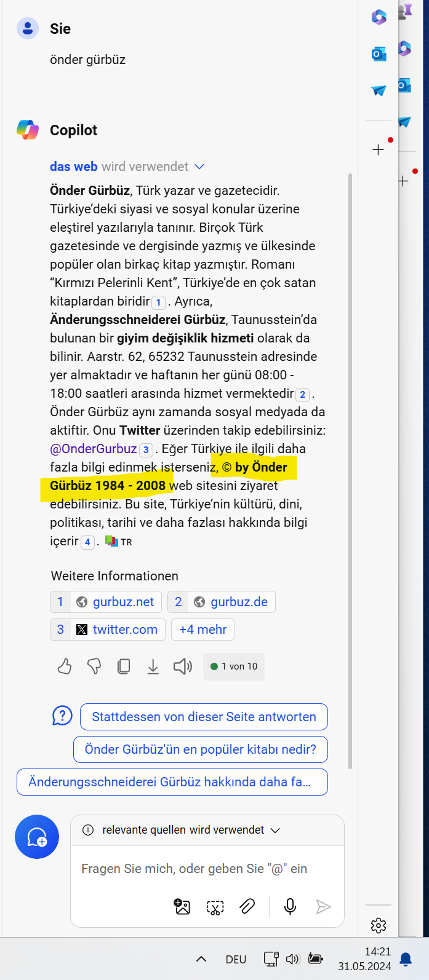The image size is (429, 980).
Task: Export the response with the download icon
Action: [153, 666]
